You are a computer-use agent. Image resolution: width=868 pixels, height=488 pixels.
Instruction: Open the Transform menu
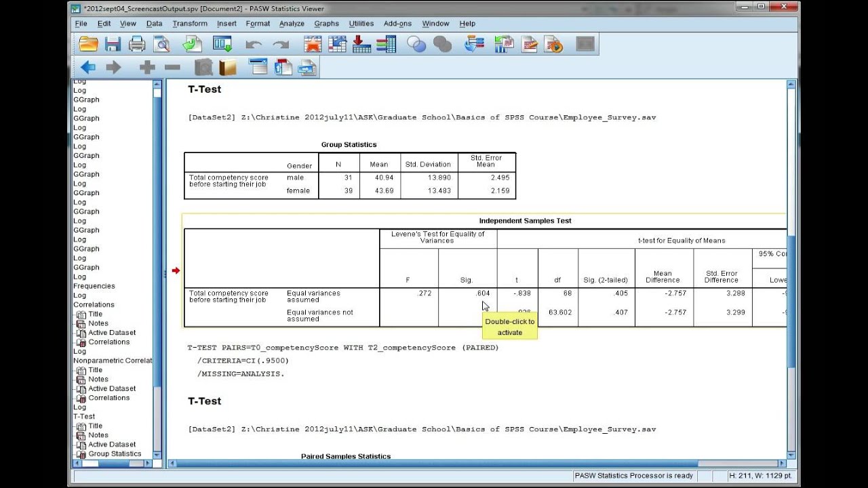190,24
